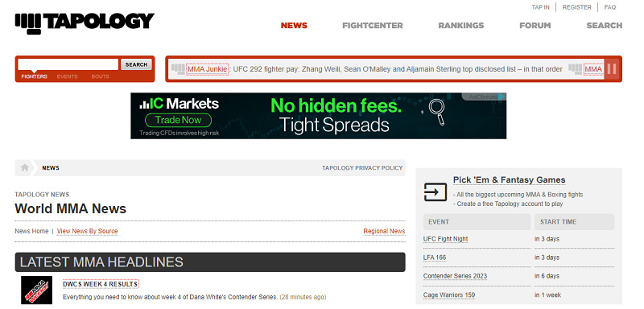Select the FIGHTERS search tab
Viewport: 644px width, 309px height.
(34, 76)
